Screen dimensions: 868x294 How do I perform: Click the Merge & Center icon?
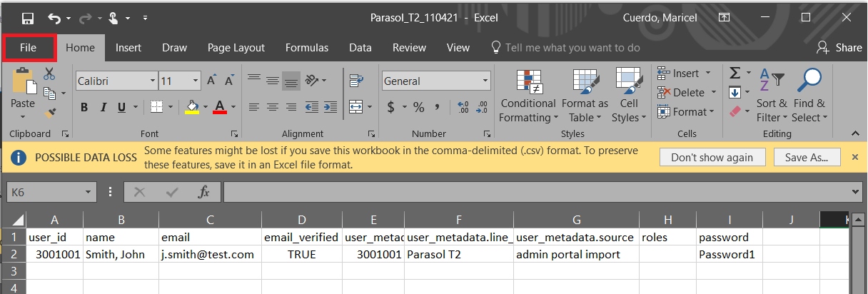[355, 107]
